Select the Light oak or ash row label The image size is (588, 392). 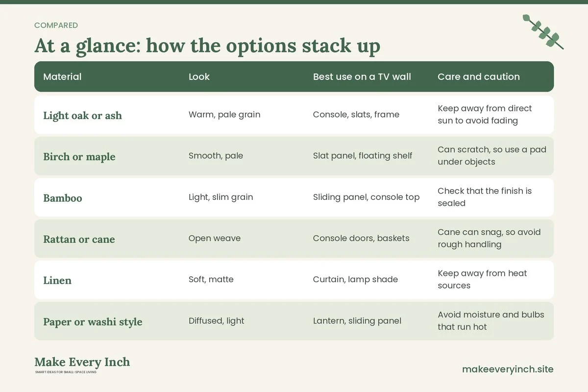click(x=82, y=116)
